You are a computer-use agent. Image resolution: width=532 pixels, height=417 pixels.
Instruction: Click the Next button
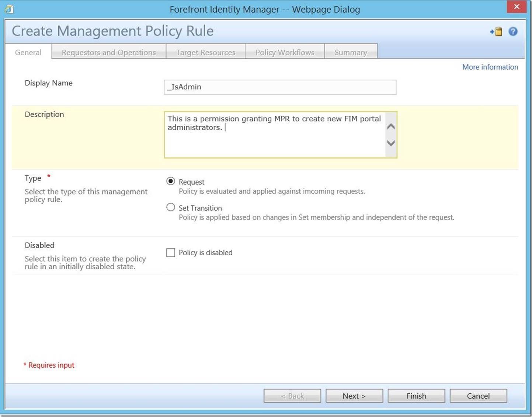(354, 396)
